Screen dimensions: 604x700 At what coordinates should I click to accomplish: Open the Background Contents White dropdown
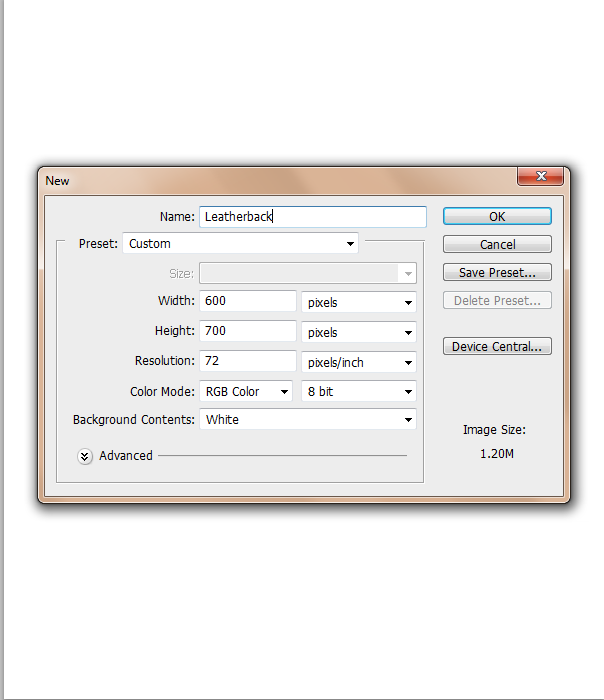click(308, 419)
